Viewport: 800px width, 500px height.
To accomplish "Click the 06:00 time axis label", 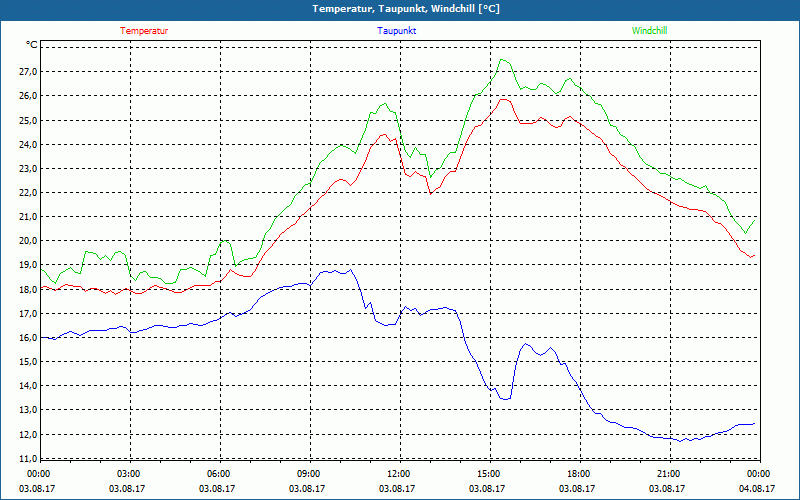I will [x=219, y=474].
